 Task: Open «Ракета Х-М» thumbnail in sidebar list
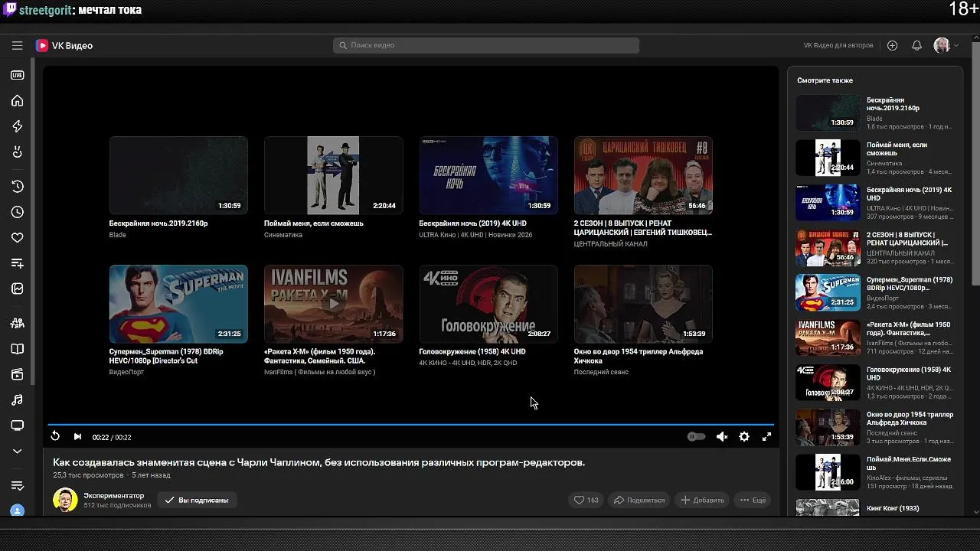tap(828, 337)
